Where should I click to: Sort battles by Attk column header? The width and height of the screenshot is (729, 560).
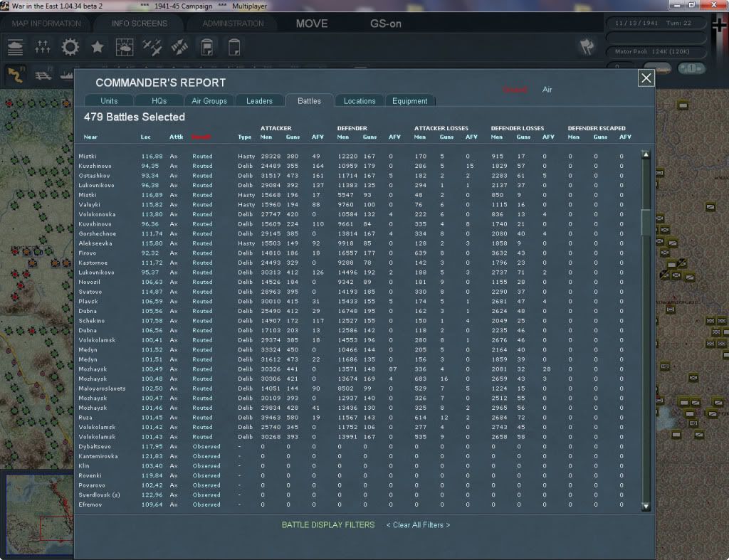177,137
